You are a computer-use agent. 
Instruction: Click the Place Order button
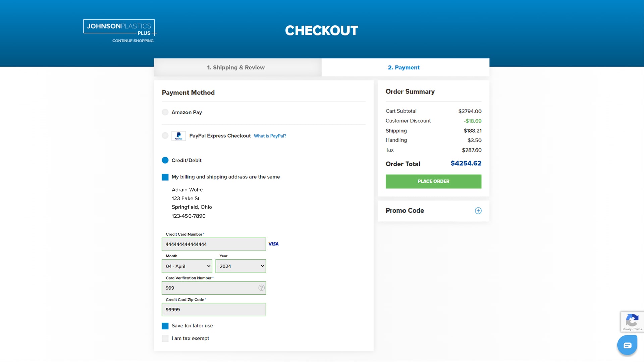[x=433, y=181]
